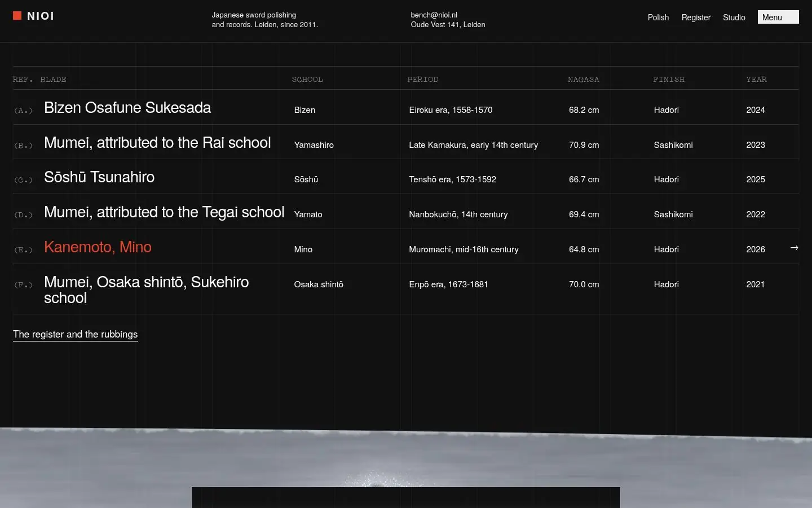Open 'Mumei, attributed to the Tegai school'
812x508 pixels.
pos(164,212)
